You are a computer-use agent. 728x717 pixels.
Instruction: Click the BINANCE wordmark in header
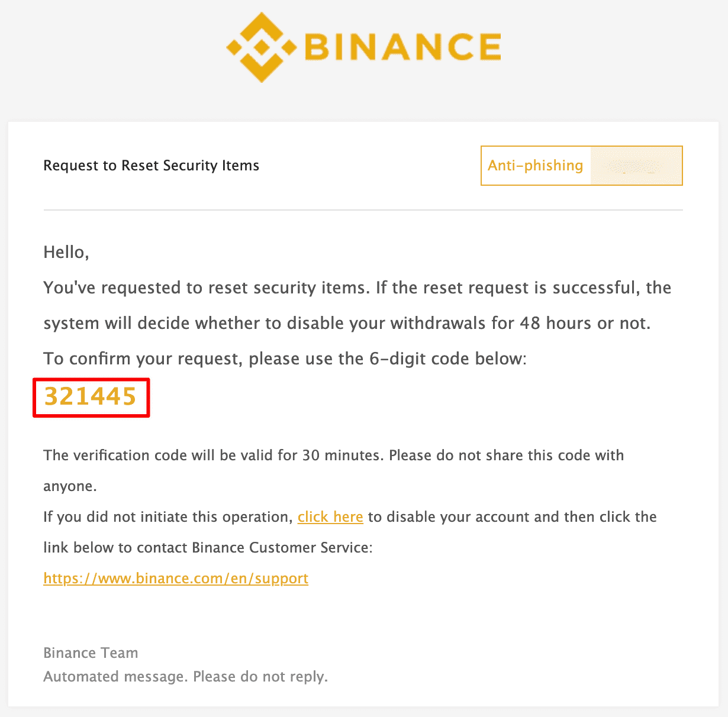[x=403, y=47]
